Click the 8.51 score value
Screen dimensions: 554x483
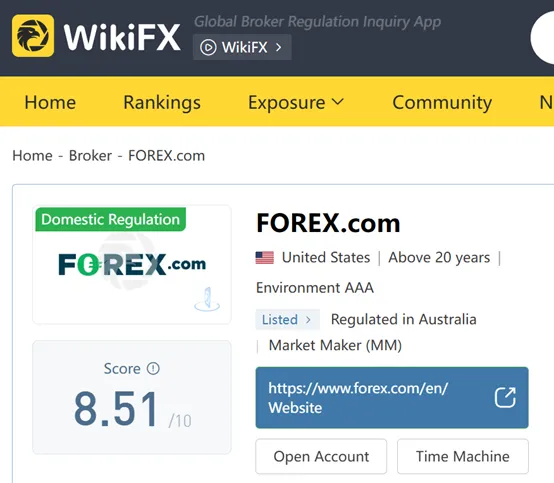pyautogui.click(x=116, y=409)
